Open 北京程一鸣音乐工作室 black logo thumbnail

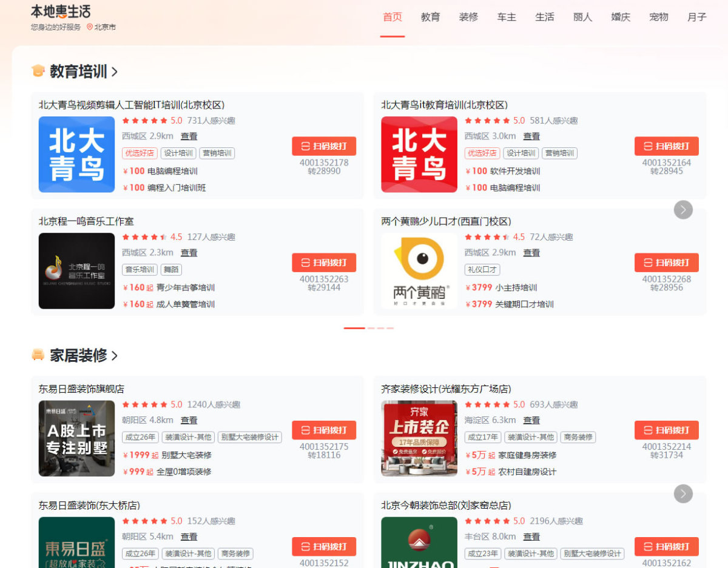pyautogui.click(x=76, y=271)
